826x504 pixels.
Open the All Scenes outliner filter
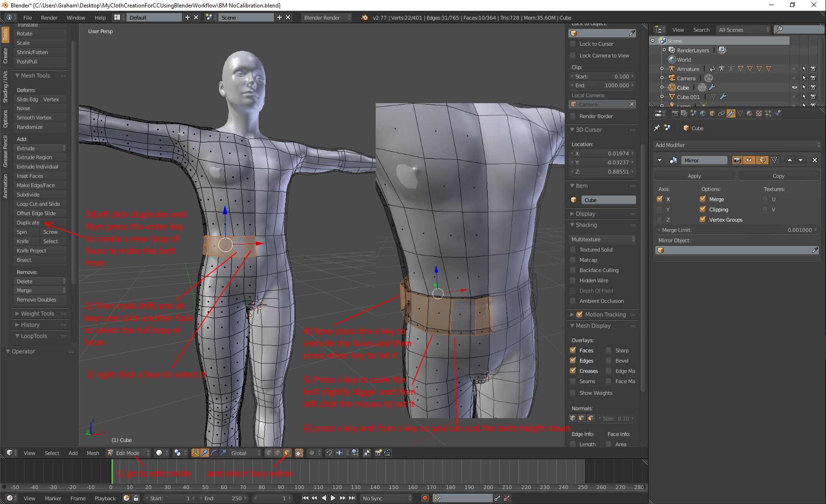click(743, 29)
